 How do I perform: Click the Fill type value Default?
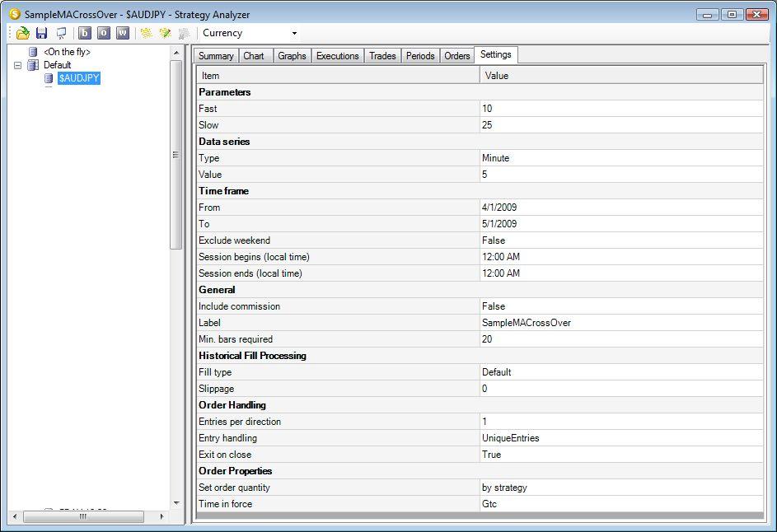pyautogui.click(x=621, y=372)
